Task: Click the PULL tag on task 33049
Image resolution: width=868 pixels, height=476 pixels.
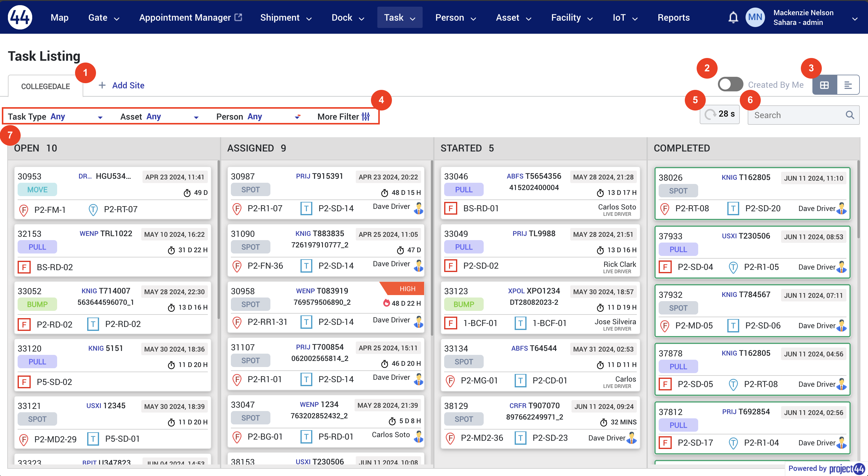Action: [x=464, y=247]
